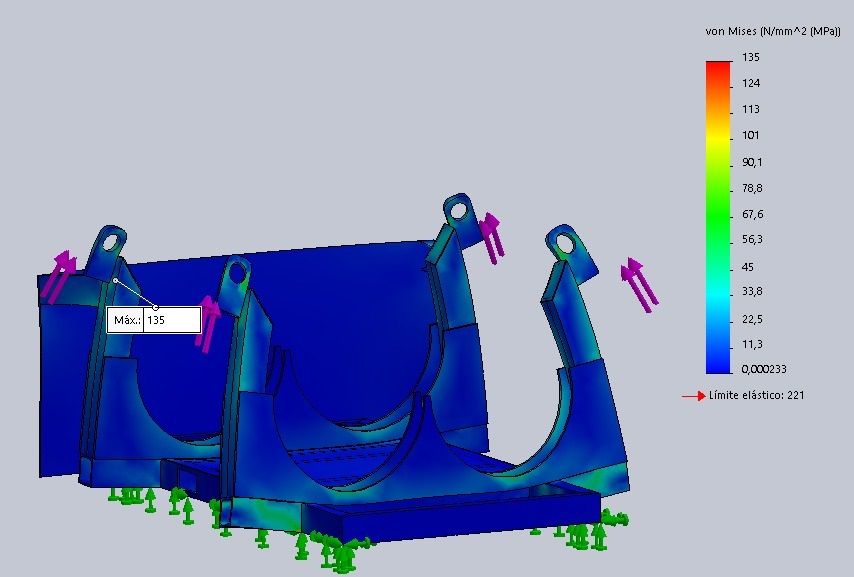This screenshot has height=577, width=854.
Task: Select the 101 legend value
Action: pos(751,135)
